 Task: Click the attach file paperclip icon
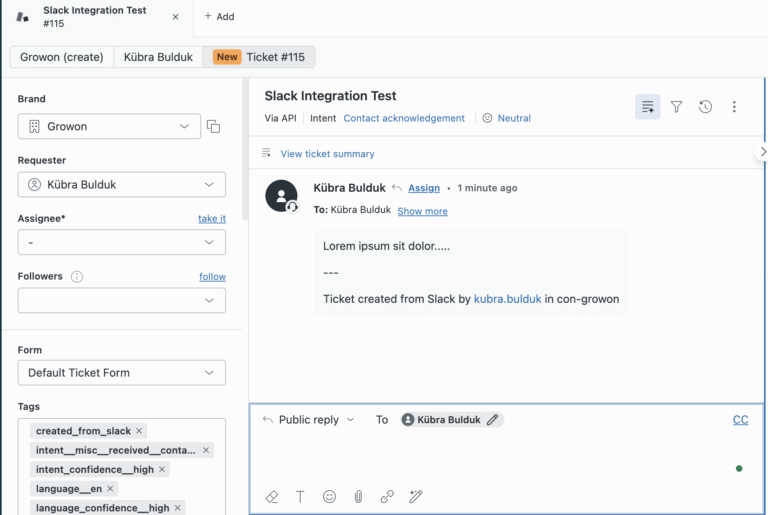(358, 497)
